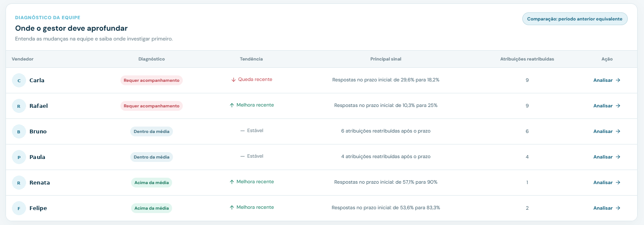Click Melhora recente in Renata's row
This screenshot has width=644, height=225.
pos(255,182)
